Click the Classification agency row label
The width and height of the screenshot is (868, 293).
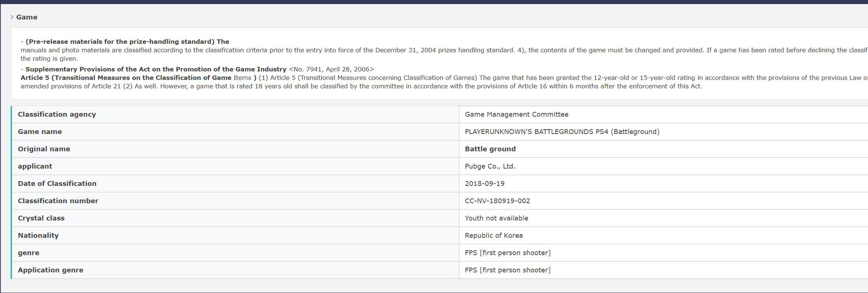[x=57, y=114]
